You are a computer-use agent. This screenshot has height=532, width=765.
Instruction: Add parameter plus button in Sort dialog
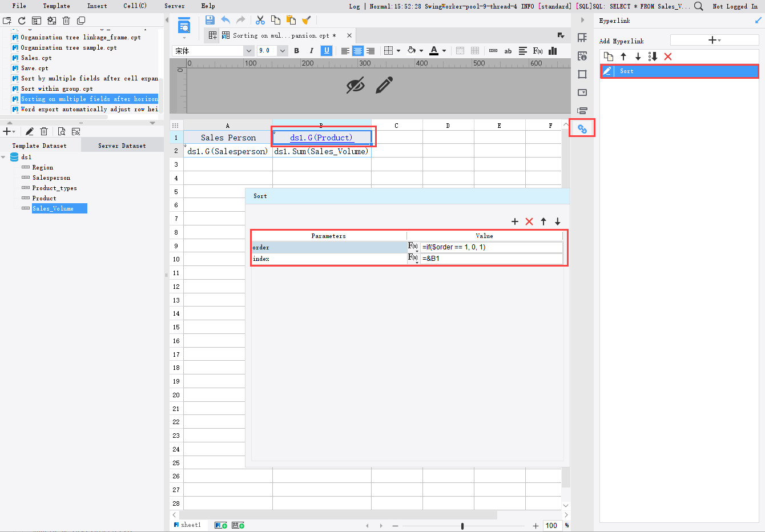515,221
